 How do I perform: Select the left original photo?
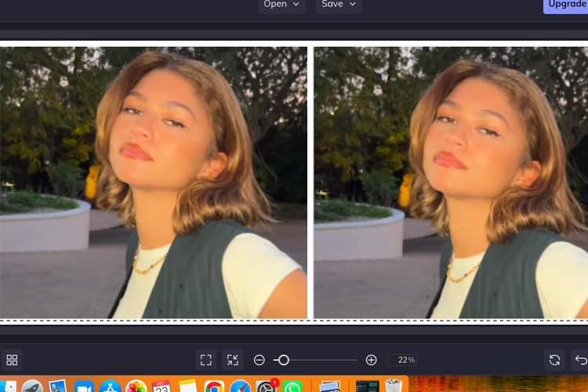coord(154,182)
